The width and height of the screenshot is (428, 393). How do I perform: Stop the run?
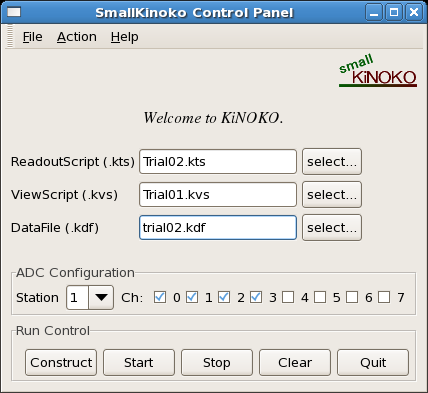coord(217,362)
